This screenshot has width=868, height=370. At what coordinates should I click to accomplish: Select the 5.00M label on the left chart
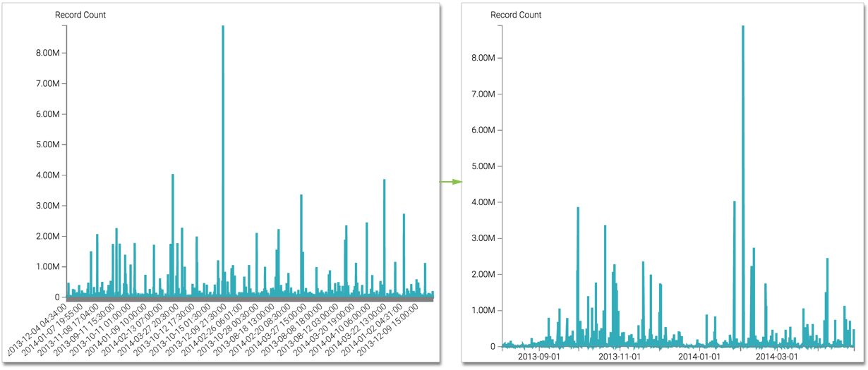pyautogui.click(x=47, y=144)
